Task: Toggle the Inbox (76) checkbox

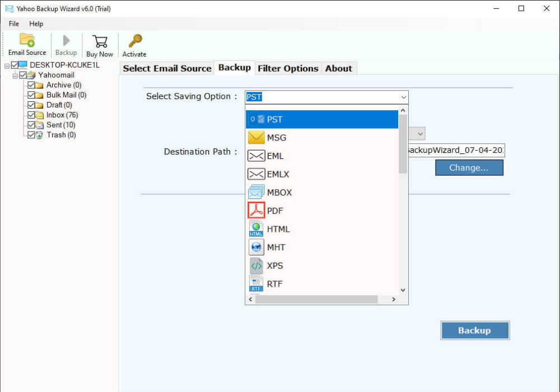Action: tap(31, 115)
